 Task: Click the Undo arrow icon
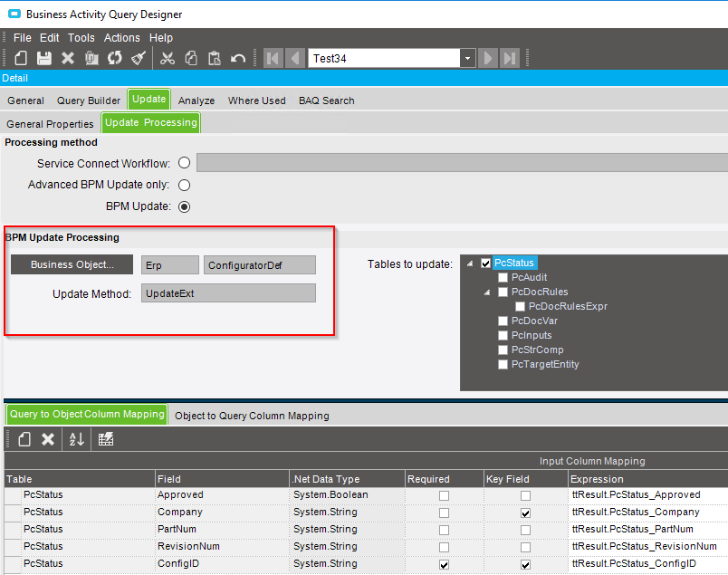click(238, 58)
